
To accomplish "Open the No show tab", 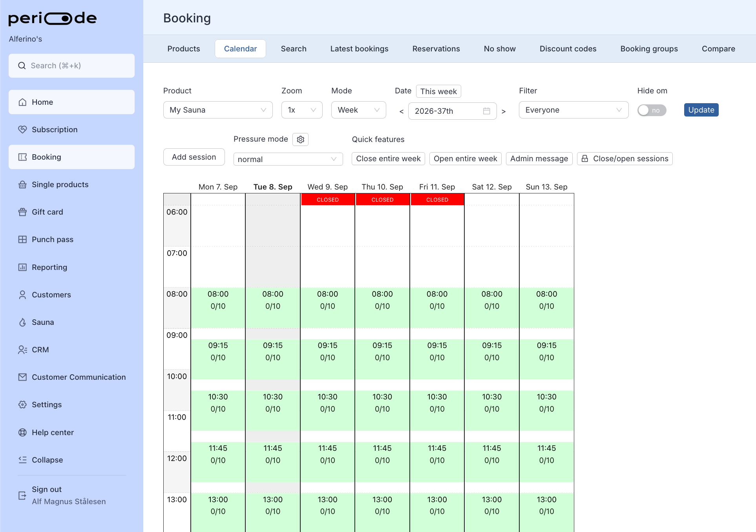I will (500, 49).
